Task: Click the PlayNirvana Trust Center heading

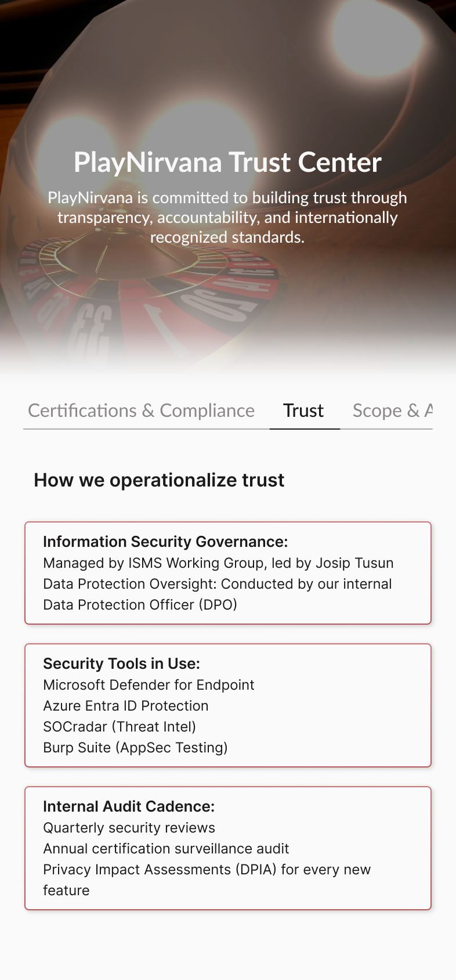Action: (x=227, y=162)
